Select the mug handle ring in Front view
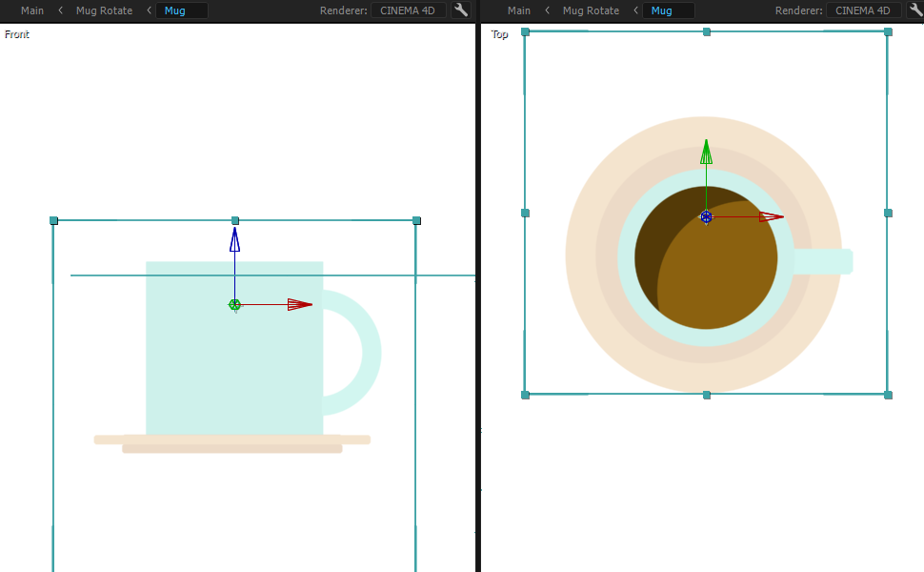Viewport: 924px width, 572px height. pos(372,353)
